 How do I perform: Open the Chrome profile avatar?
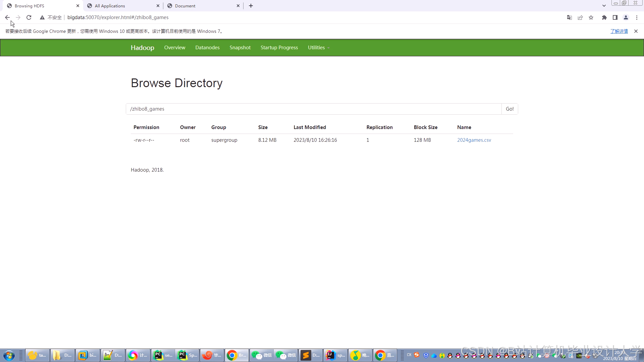(626, 17)
